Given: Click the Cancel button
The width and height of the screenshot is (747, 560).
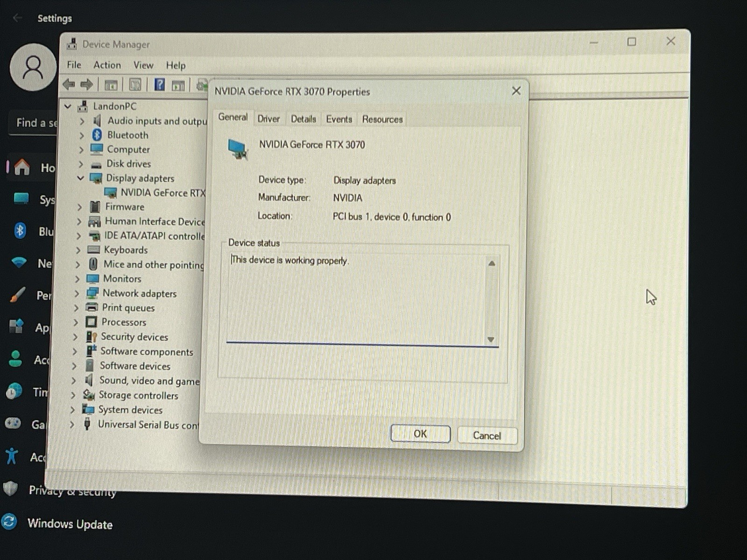Looking at the screenshot, I should point(487,435).
